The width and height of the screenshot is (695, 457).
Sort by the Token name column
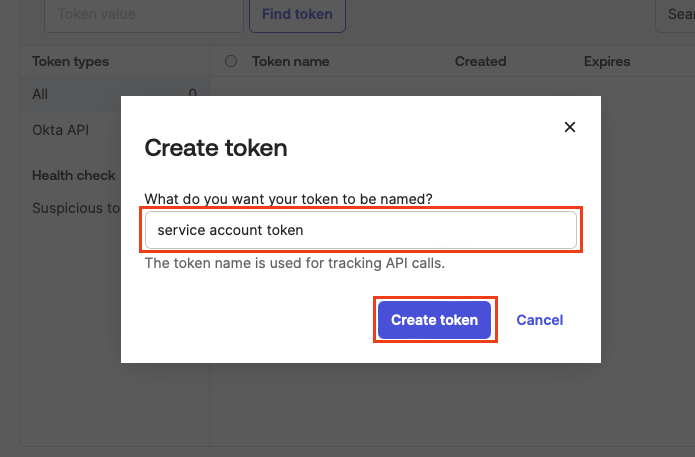pos(291,61)
